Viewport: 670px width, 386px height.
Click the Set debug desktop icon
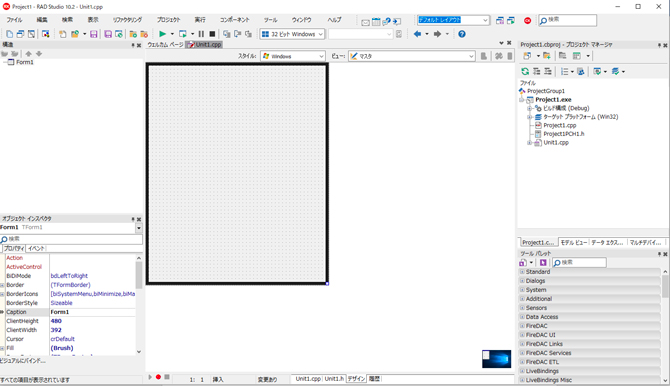(x=511, y=21)
